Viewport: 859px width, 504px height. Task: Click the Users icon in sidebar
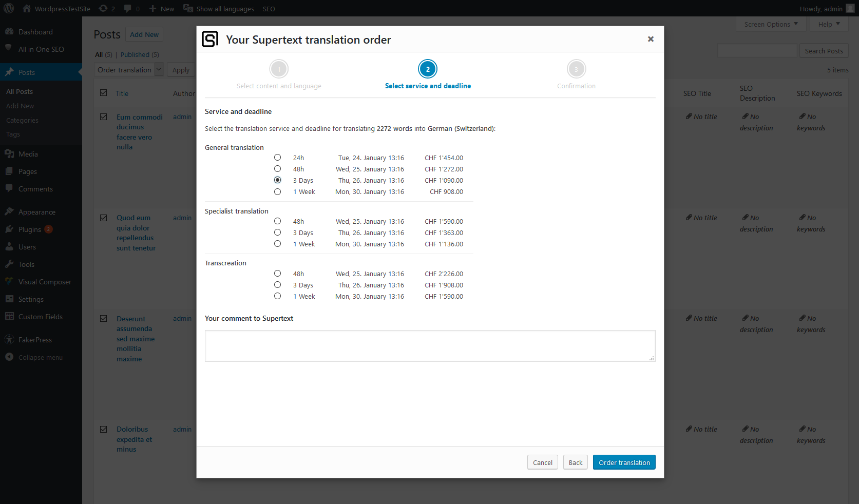pos(9,247)
